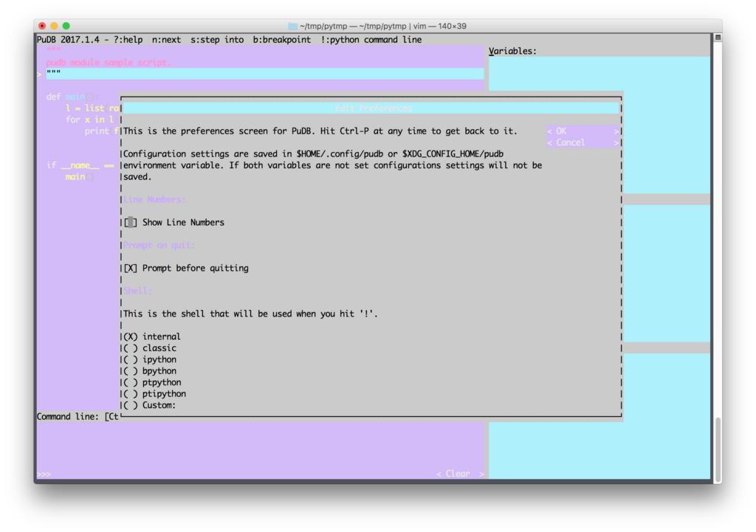Click the Prompt on quit section heading
The image size is (756, 532).
point(159,245)
